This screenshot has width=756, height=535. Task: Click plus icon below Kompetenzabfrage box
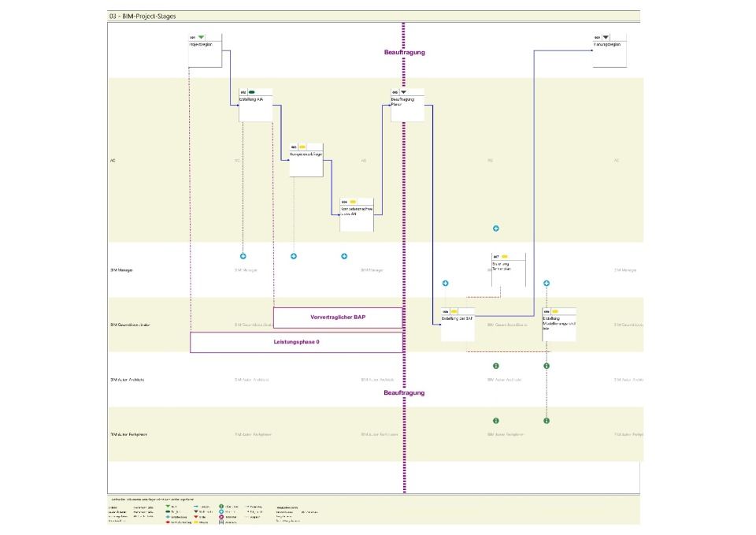pyautogui.click(x=294, y=256)
